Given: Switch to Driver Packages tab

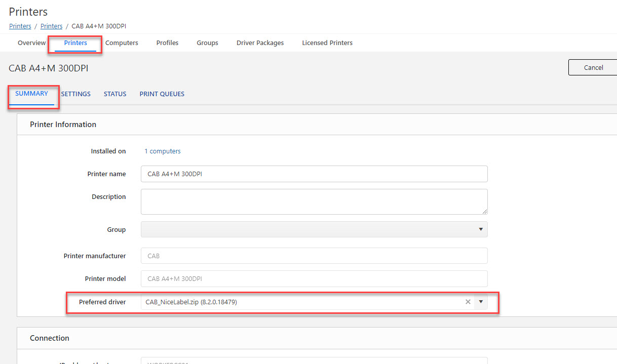Looking at the screenshot, I should 260,43.
